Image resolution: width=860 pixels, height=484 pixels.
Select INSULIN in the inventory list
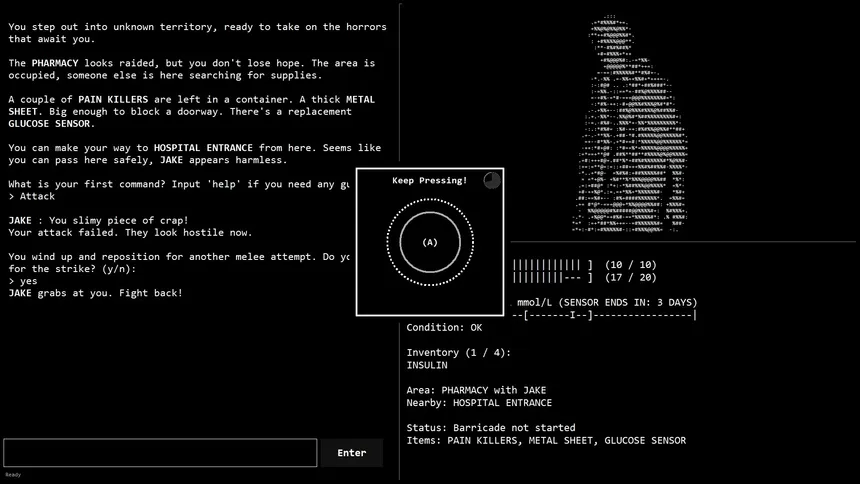pyautogui.click(x=427, y=365)
